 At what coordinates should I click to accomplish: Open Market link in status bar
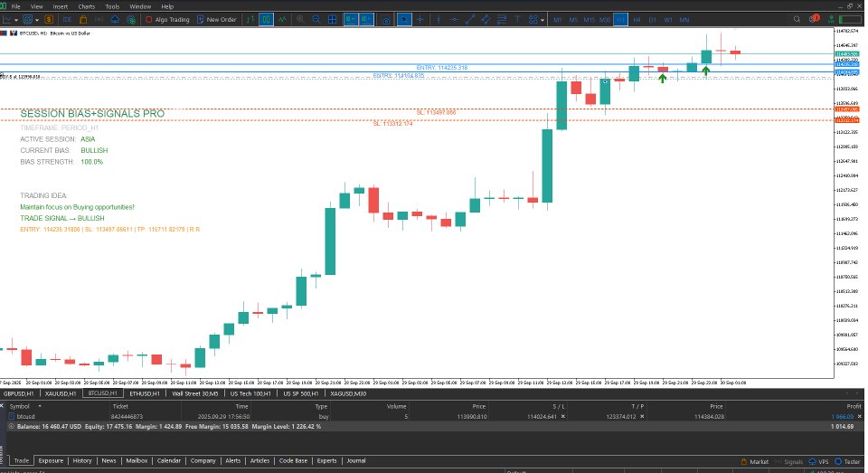coord(754,461)
